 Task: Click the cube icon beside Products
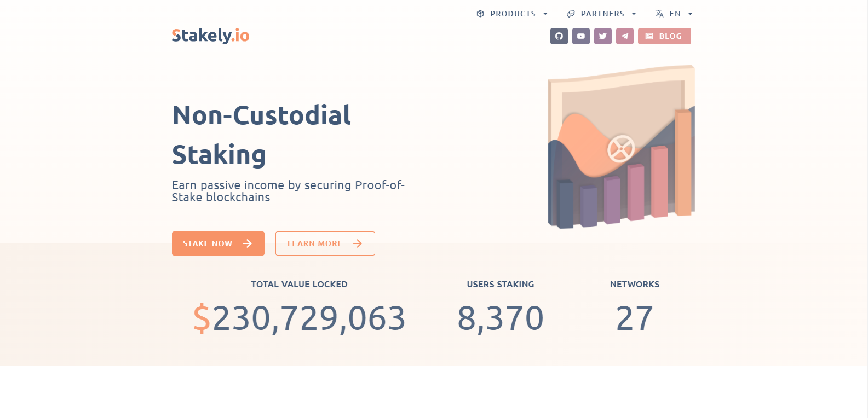pyautogui.click(x=480, y=14)
